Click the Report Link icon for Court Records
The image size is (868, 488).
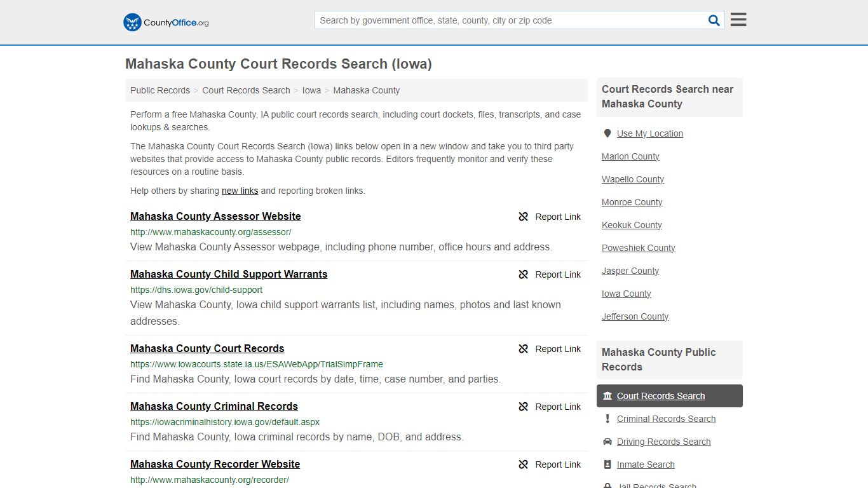(x=524, y=349)
